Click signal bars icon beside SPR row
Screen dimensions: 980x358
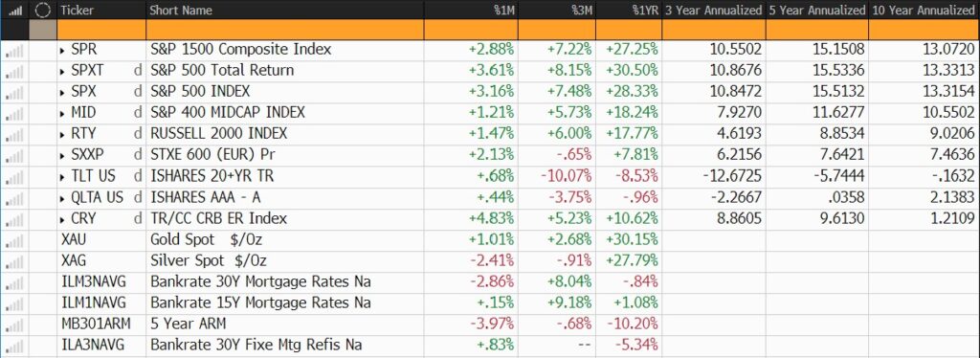[14, 51]
